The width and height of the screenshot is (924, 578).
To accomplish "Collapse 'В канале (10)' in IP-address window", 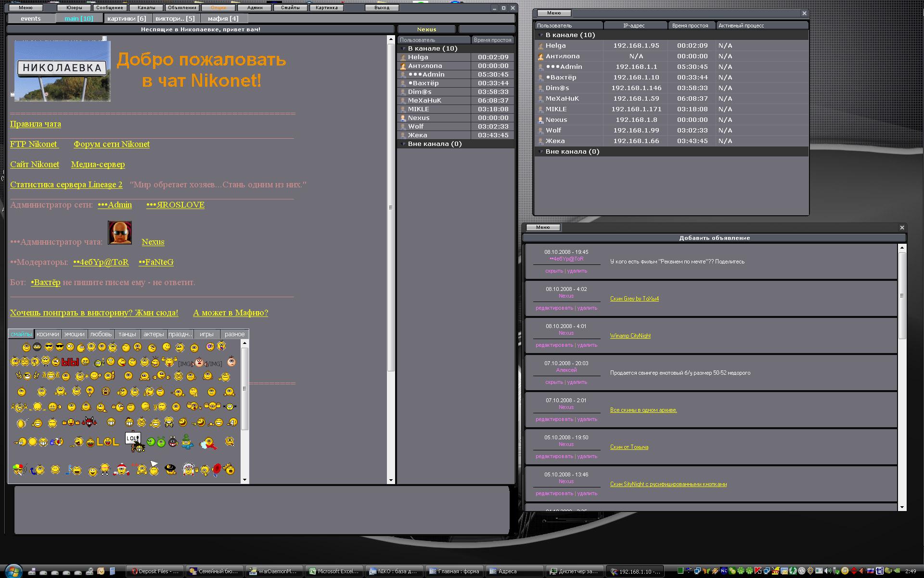I will click(541, 35).
